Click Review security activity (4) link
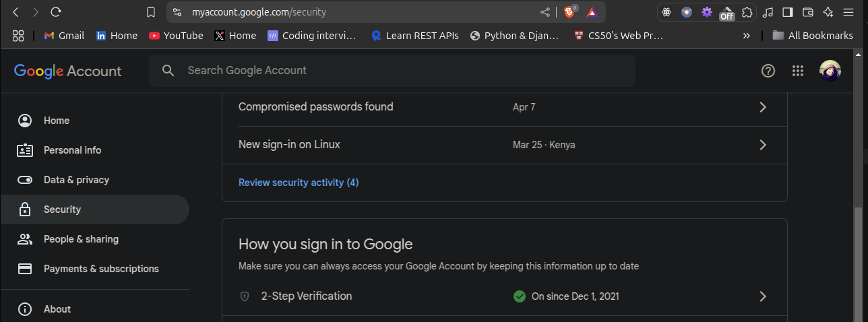 299,183
